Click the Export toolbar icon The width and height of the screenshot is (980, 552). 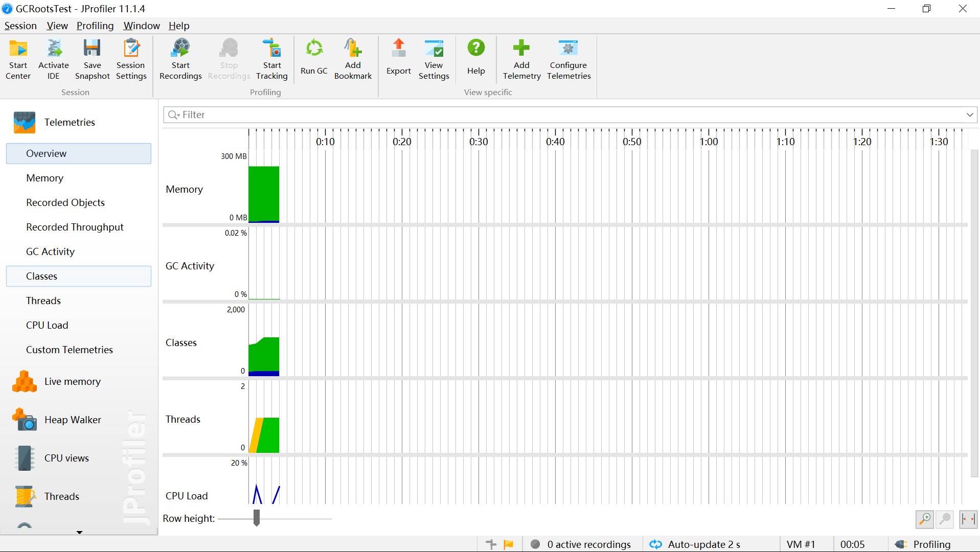pyautogui.click(x=398, y=49)
